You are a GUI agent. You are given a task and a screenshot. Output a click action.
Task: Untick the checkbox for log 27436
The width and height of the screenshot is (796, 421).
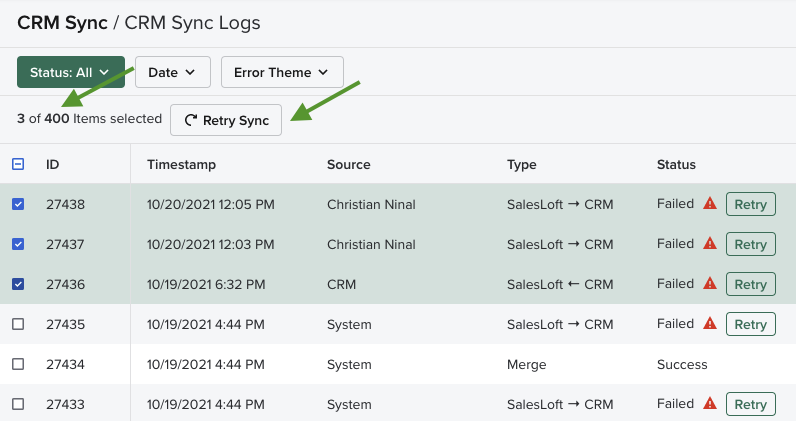point(18,284)
